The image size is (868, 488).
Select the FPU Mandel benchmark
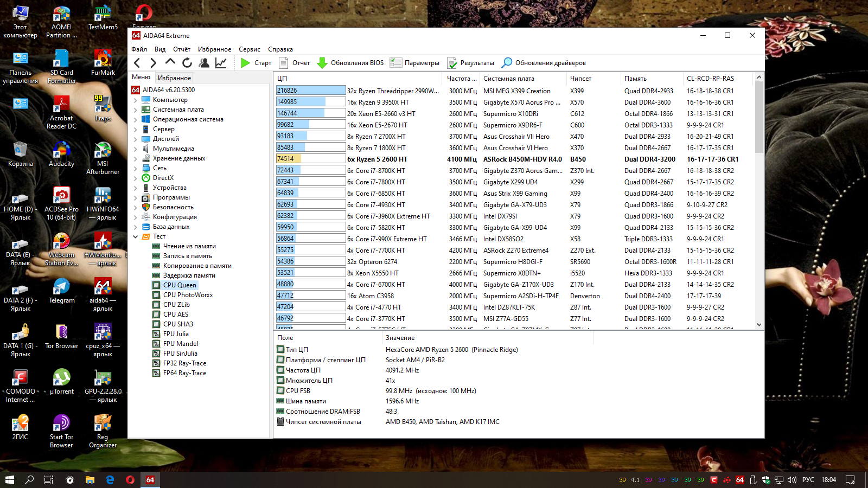[x=181, y=344]
